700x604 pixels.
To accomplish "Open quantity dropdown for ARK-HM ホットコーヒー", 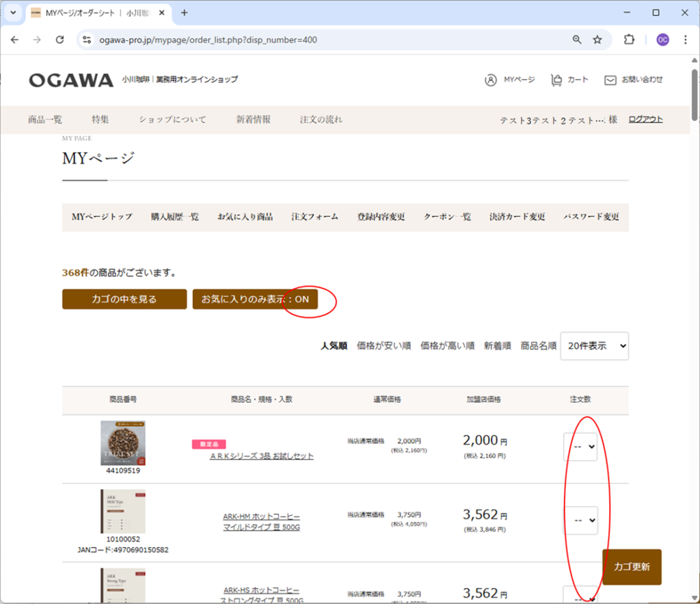I will 580,521.
